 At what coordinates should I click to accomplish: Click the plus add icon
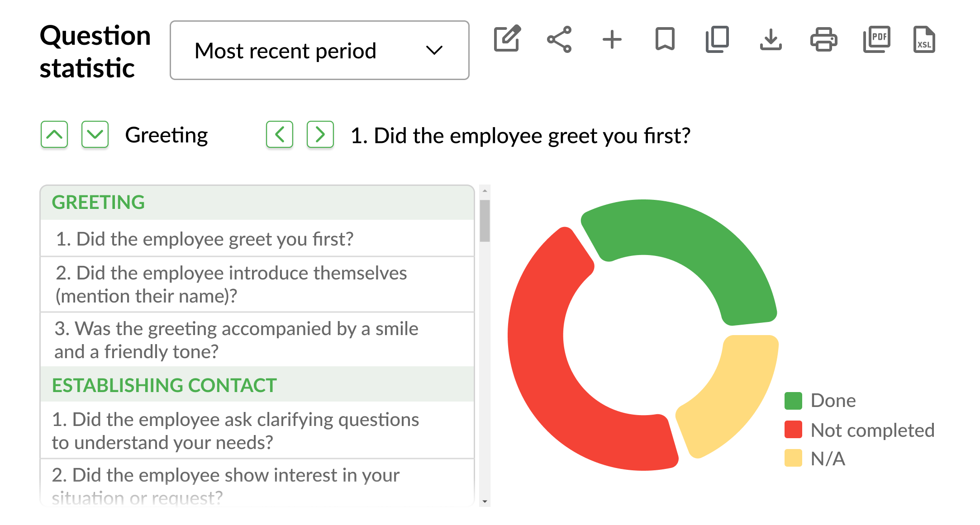(612, 39)
